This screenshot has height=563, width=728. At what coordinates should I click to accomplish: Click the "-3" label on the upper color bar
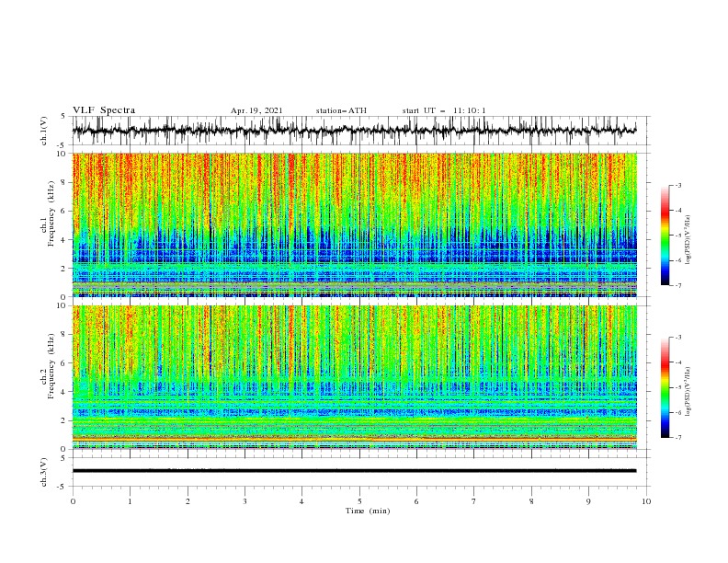pyautogui.click(x=678, y=185)
